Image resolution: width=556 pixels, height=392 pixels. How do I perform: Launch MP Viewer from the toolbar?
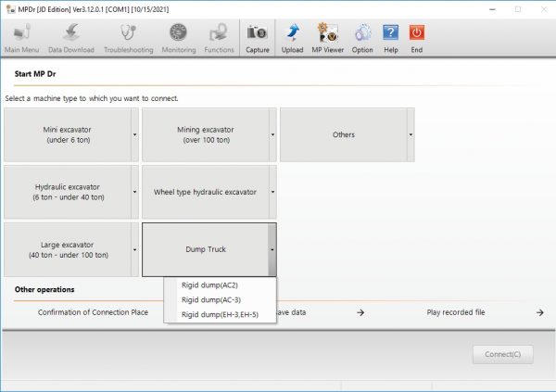point(328,38)
